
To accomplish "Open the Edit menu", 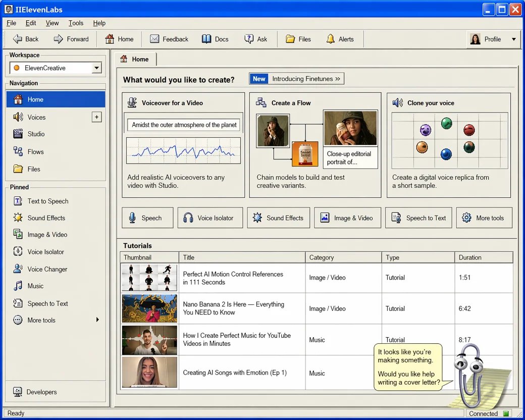I will [31, 23].
